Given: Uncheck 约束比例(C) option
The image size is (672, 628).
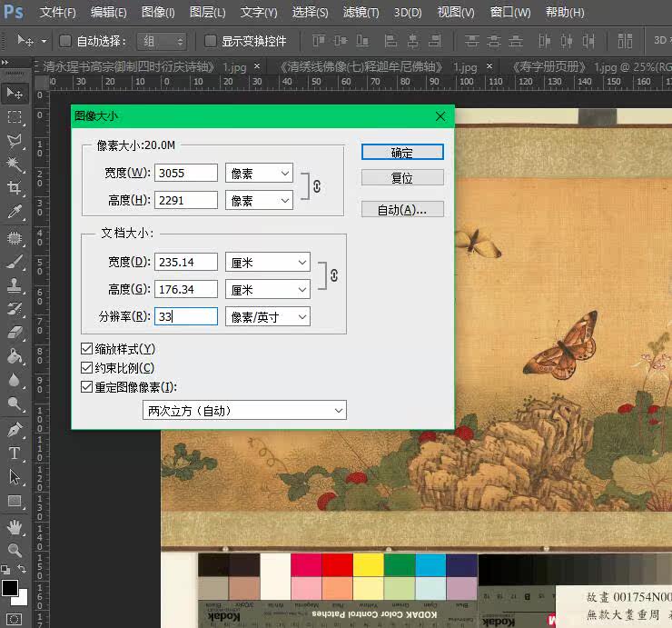Looking at the screenshot, I should 87,367.
